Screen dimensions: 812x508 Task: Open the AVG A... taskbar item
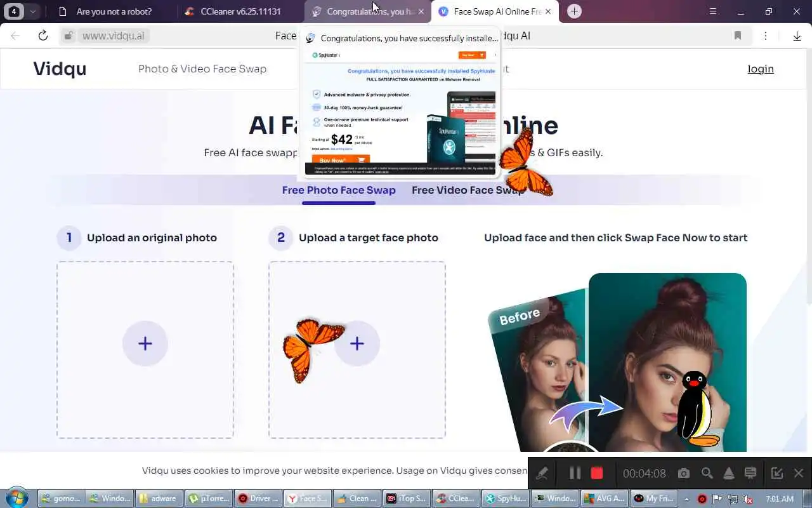(603, 498)
